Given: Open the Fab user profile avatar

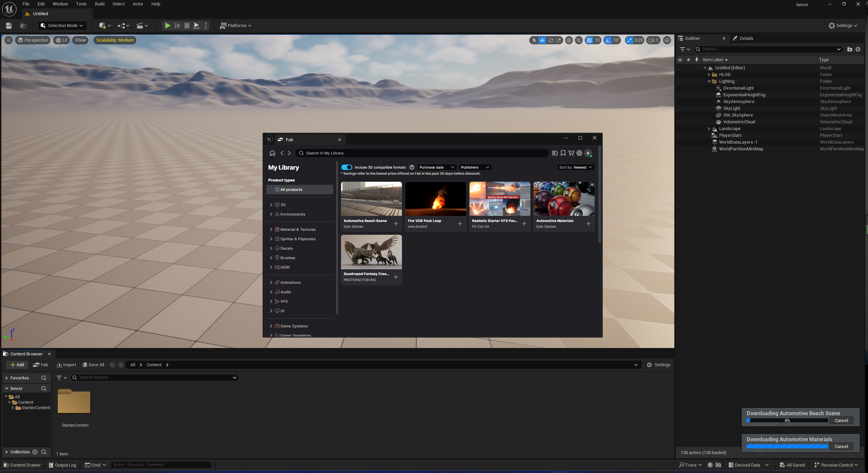Looking at the screenshot, I should [x=588, y=153].
